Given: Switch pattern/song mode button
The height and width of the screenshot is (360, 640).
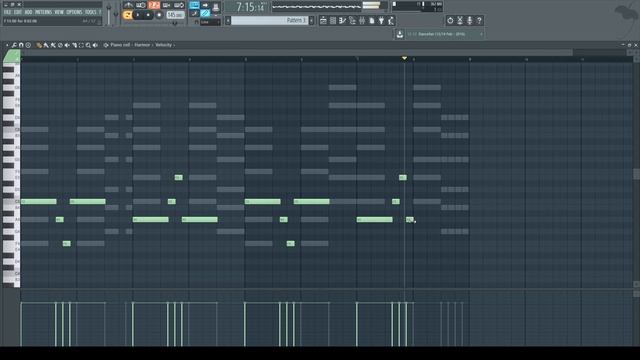Looking at the screenshot, I should (x=128, y=15).
